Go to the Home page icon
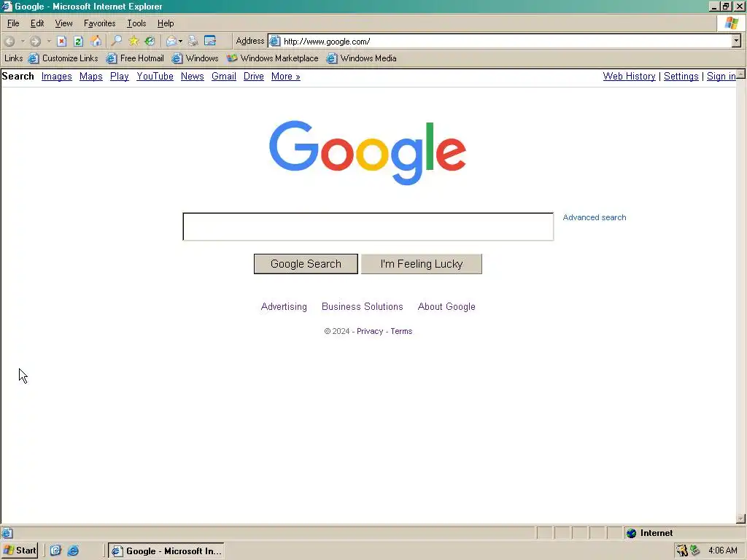 point(96,42)
